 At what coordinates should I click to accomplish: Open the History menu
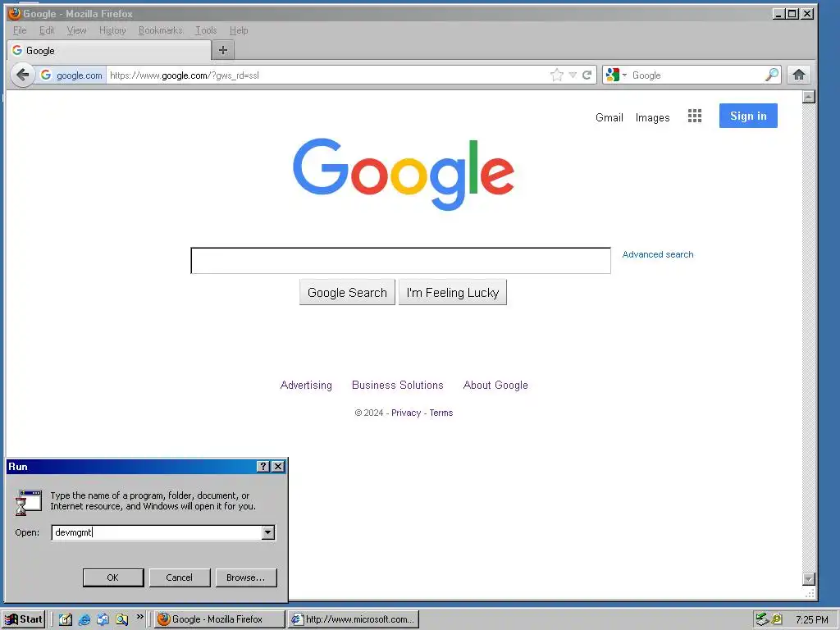click(112, 30)
